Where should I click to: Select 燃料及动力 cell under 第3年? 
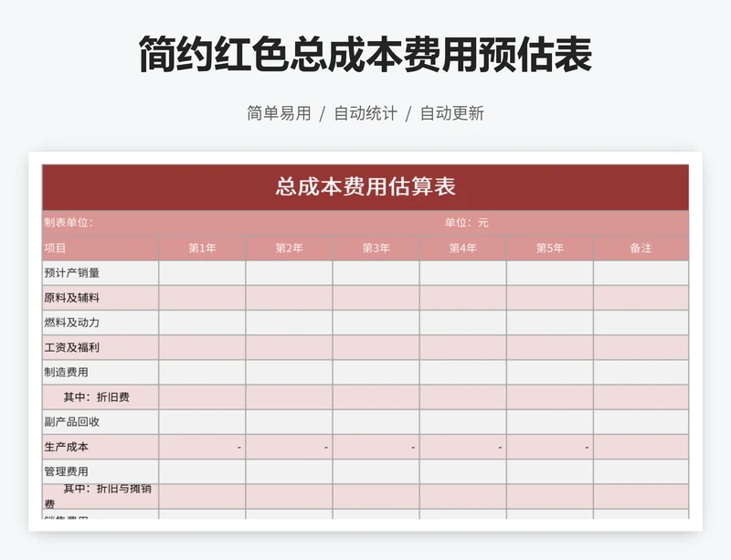point(376,322)
